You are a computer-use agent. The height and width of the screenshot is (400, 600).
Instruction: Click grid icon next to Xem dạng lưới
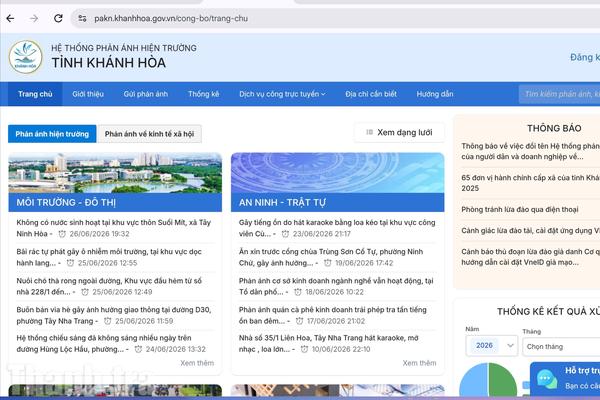(370, 132)
